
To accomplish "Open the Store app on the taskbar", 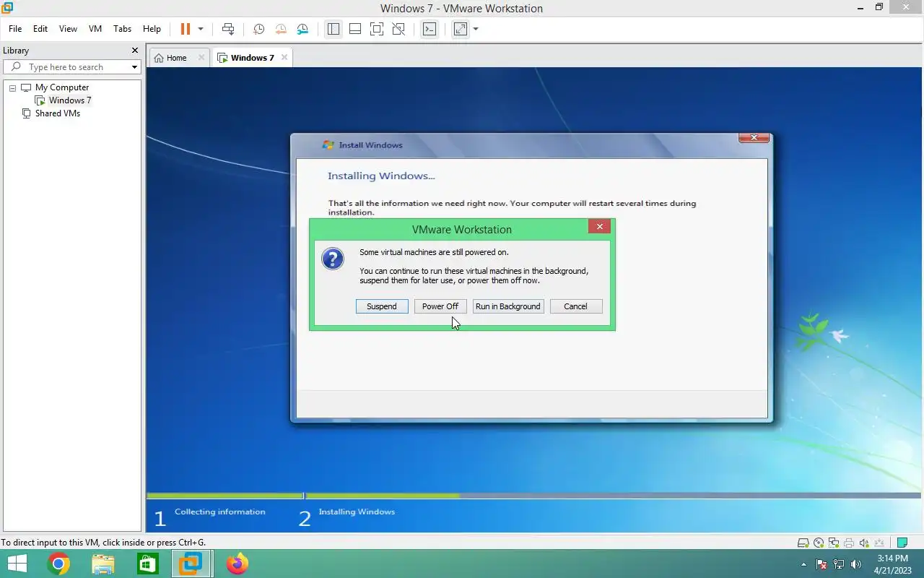I will pyautogui.click(x=147, y=564).
